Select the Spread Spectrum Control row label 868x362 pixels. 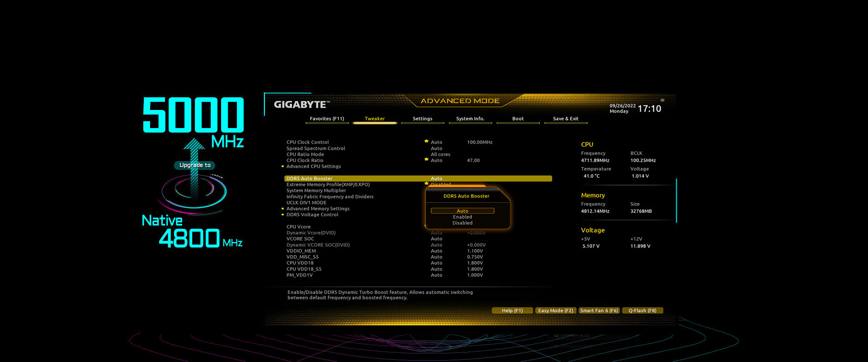pyautogui.click(x=316, y=148)
